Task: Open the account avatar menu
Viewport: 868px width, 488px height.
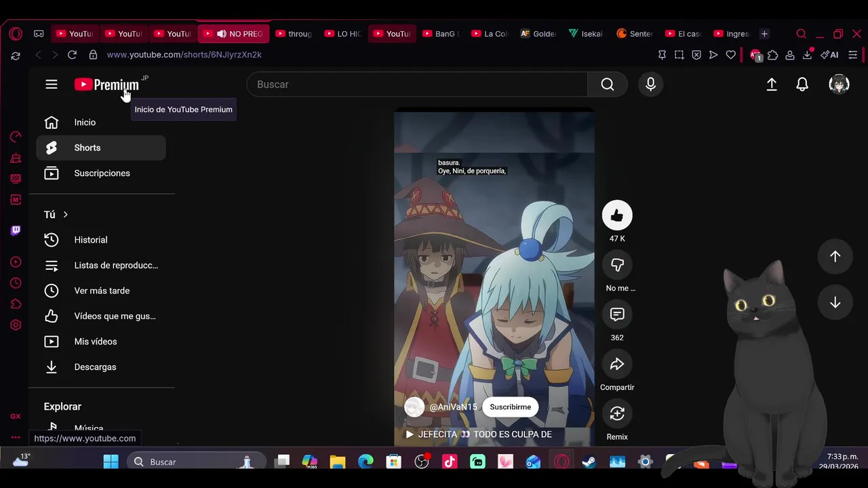Action: coord(839,84)
